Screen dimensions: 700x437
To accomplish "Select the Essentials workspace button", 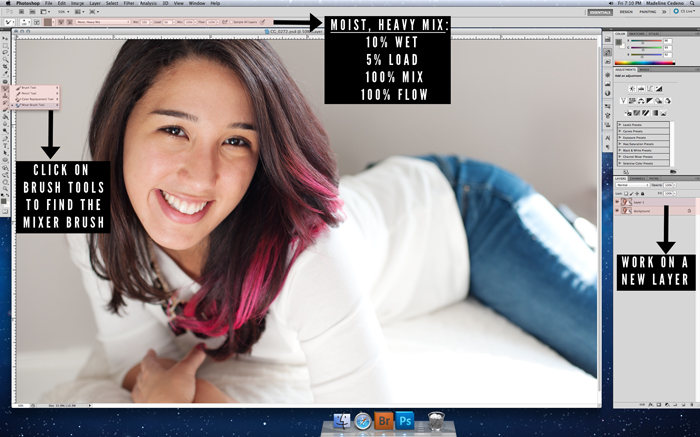I will click(600, 12).
